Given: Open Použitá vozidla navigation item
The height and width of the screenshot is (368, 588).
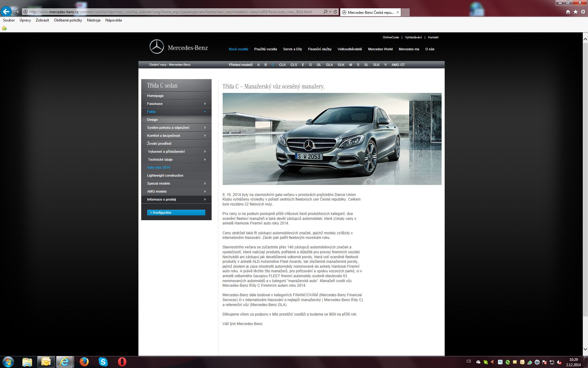Looking at the screenshot, I should click(x=266, y=49).
